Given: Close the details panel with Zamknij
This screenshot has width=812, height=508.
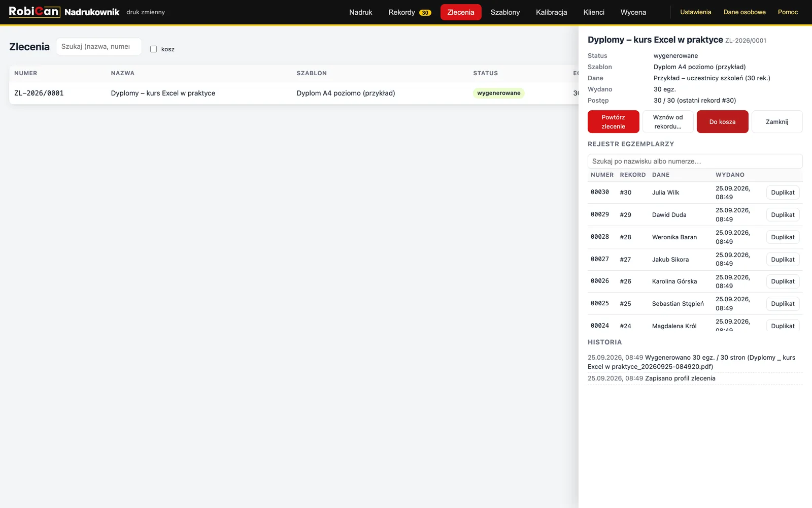Looking at the screenshot, I should [777, 122].
